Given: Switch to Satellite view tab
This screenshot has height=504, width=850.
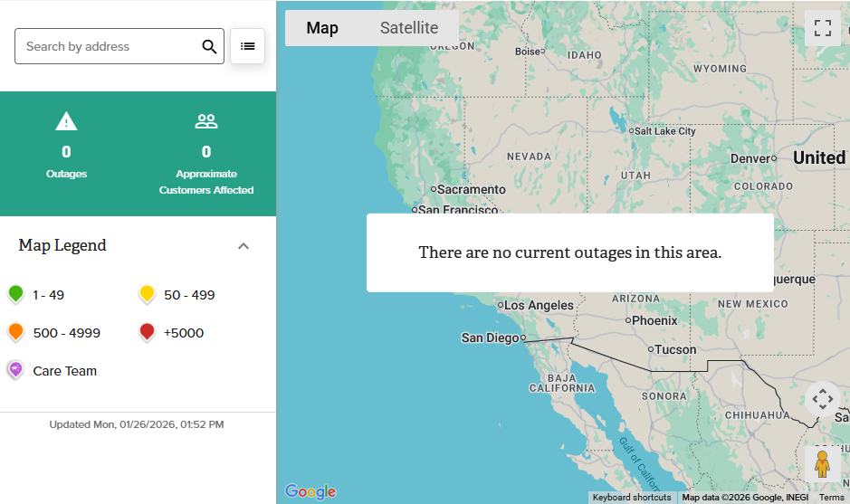Looking at the screenshot, I should pyautogui.click(x=409, y=28).
